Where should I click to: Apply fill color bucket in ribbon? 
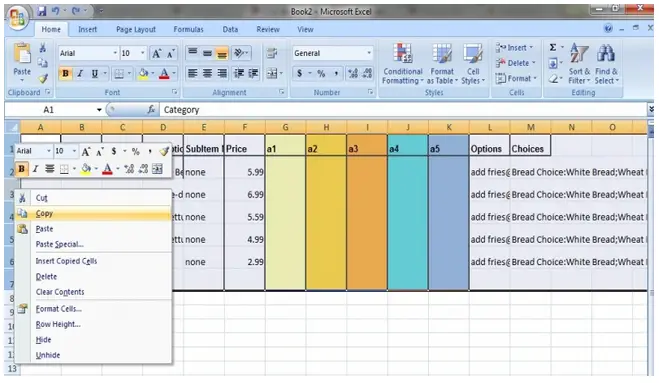point(143,74)
